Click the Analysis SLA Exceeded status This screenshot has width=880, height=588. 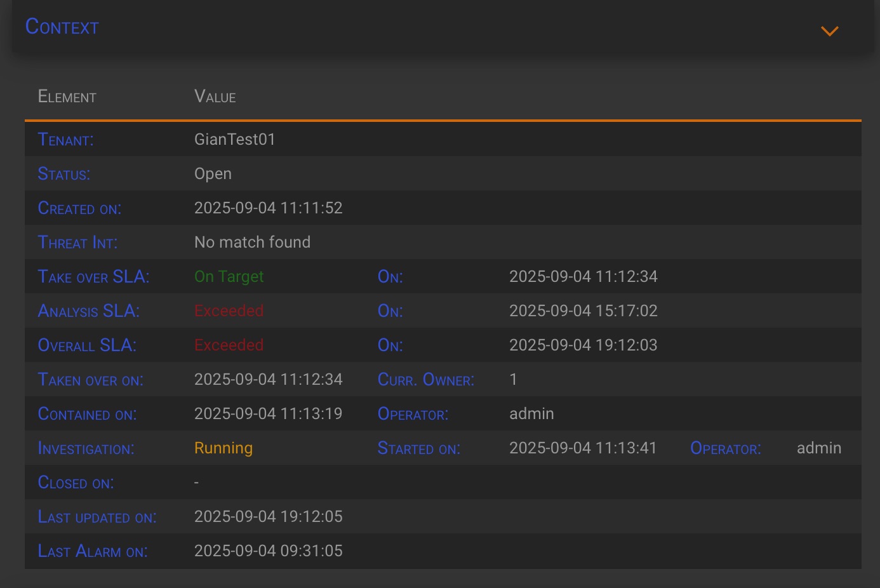[229, 311]
